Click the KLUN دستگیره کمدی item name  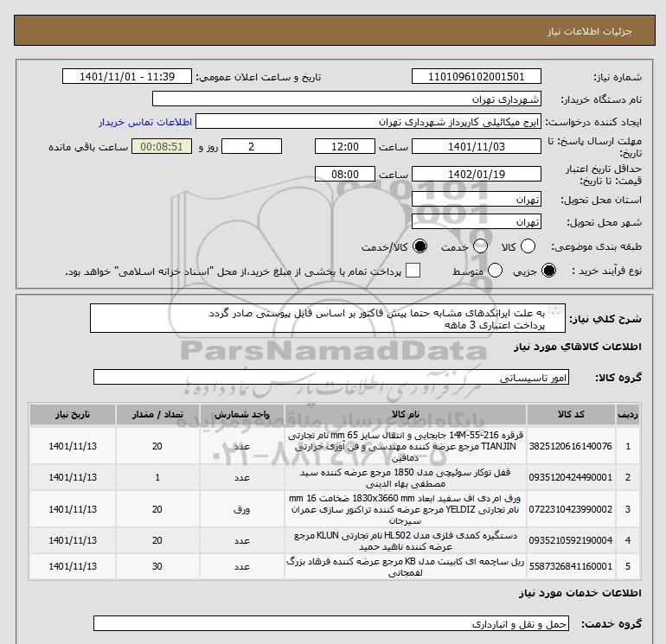[x=405, y=540]
